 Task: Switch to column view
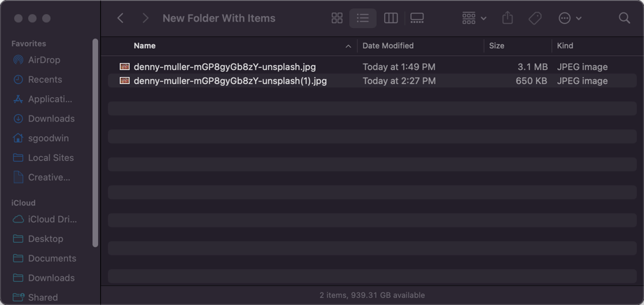pyautogui.click(x=391, y=18)
